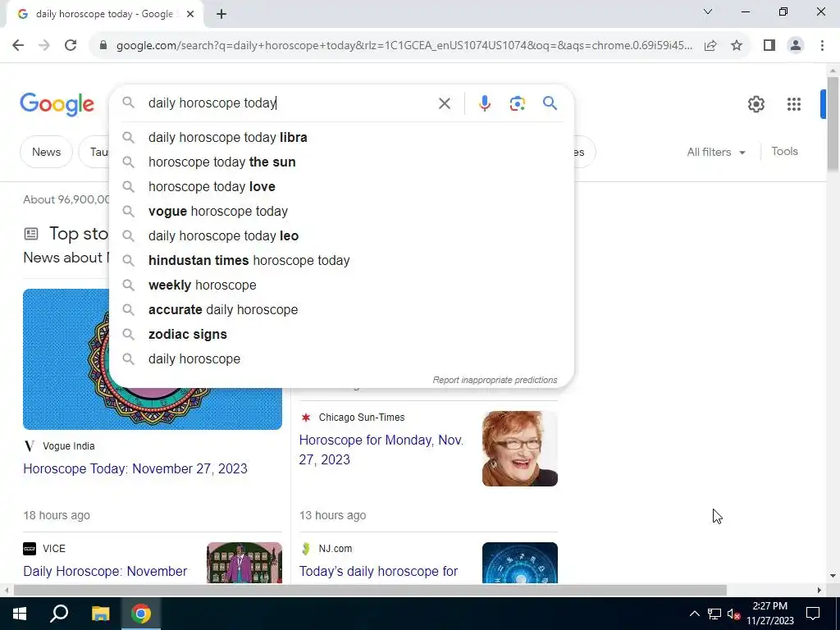
Task: Open the Google apps grid
Action: (794, 104)
